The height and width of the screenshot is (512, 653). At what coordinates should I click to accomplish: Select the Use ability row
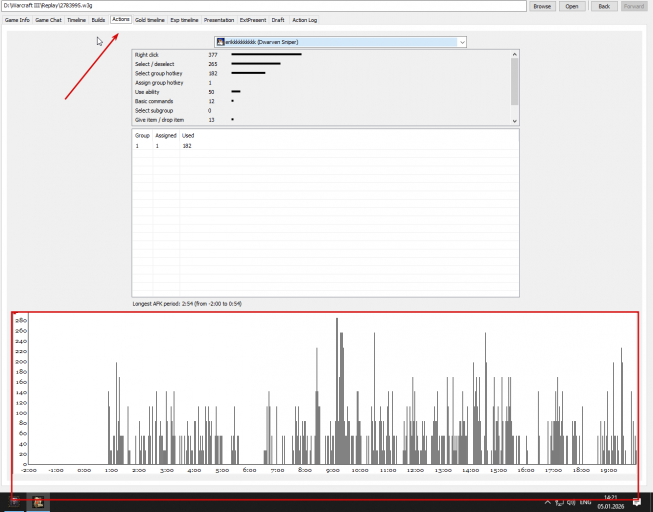coord(321,92)
